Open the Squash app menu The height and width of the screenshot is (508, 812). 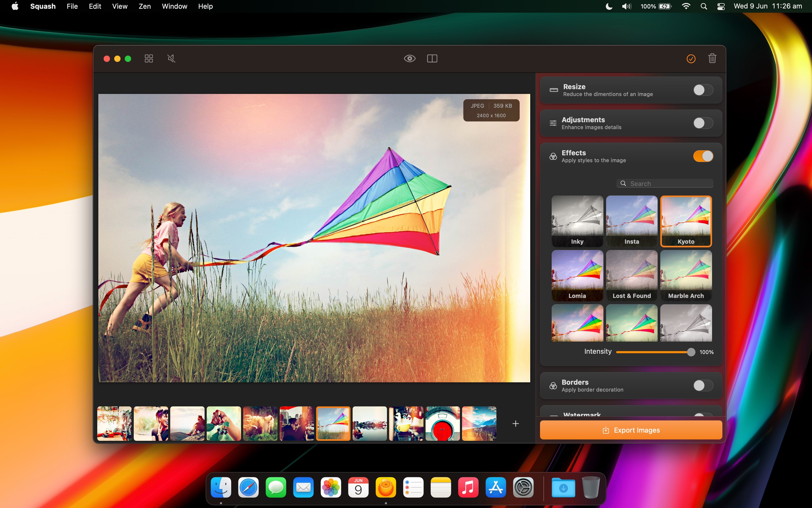[43, 6]
